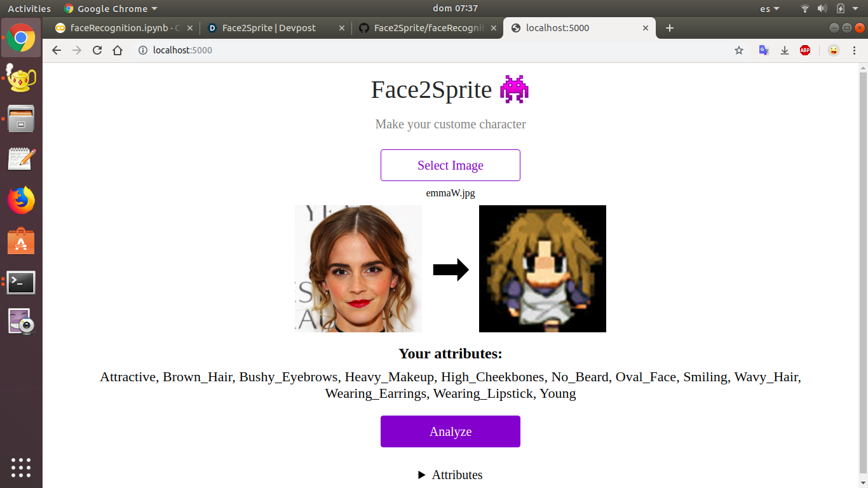Screen dimensions: 868x488
Task: Click the Chrome back arrow
Action: [x=57, y=50]
